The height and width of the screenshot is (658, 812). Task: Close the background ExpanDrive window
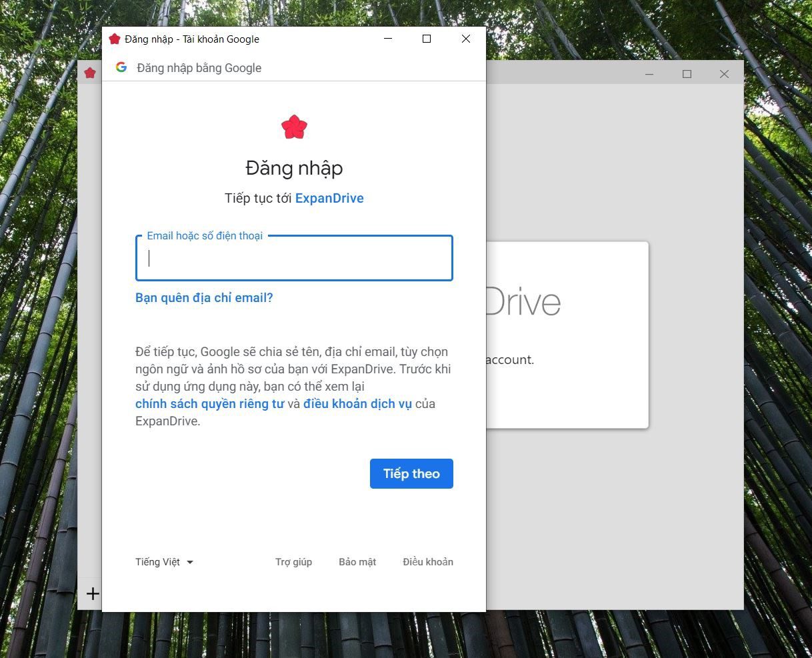coord(724,74)
